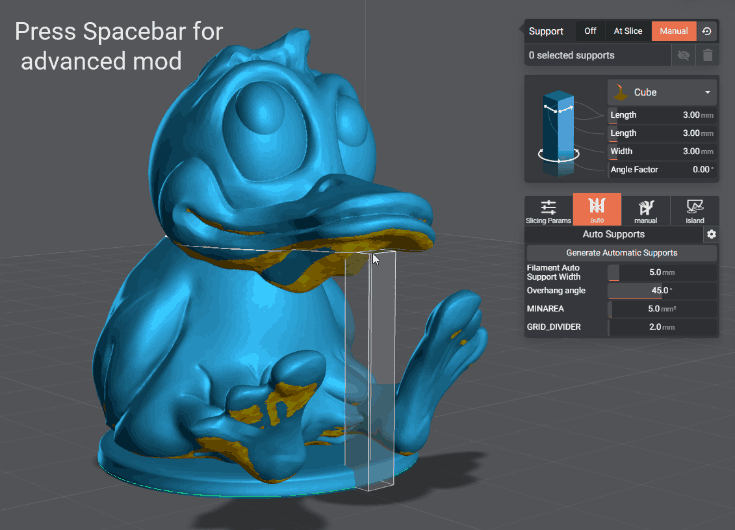
Task: Click the Width 3.00 mm field
Action: pyautogui.click(x=662, y=152)
